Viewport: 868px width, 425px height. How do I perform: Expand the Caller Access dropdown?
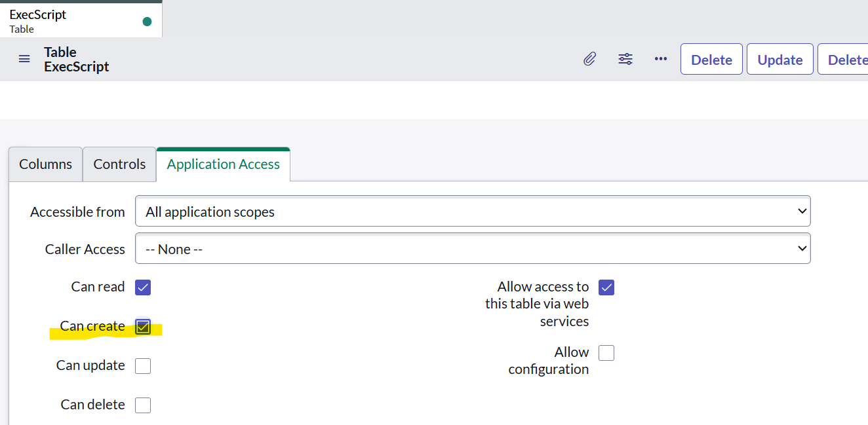point(473,249)
